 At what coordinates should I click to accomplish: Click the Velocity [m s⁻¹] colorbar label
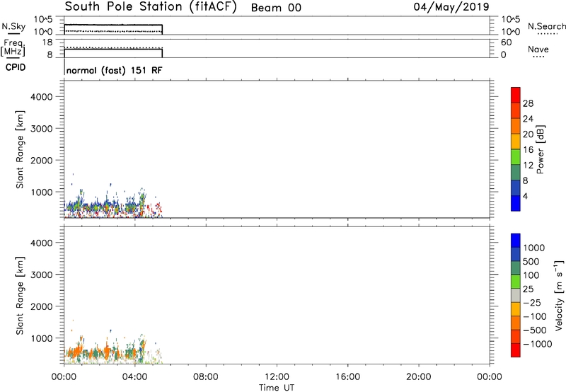(559, 295)
